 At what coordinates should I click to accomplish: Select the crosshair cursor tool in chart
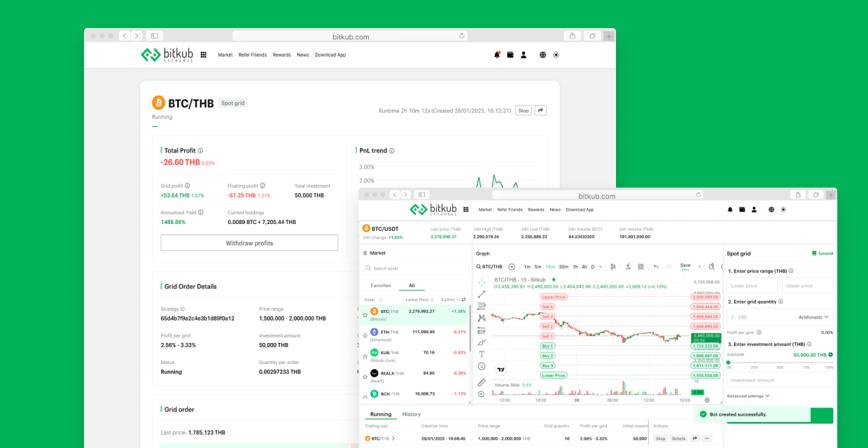tap(482, 282)
